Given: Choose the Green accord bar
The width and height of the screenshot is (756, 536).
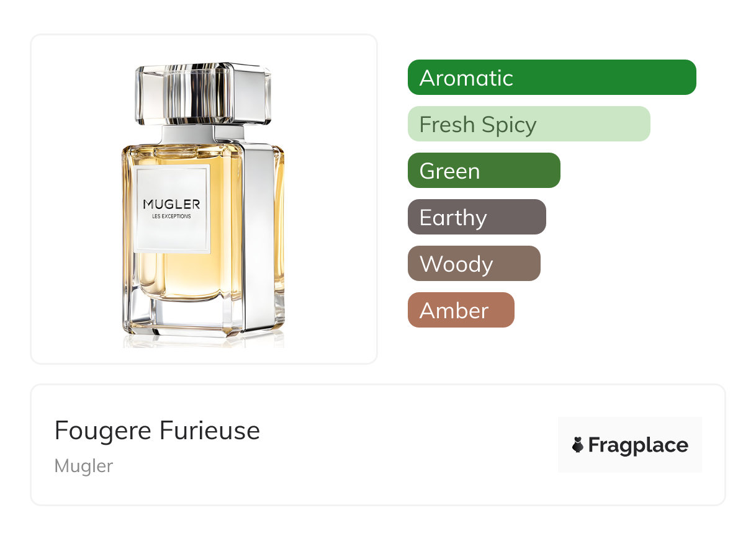Looking at the screenshot, I should click(x=484, y=171).
